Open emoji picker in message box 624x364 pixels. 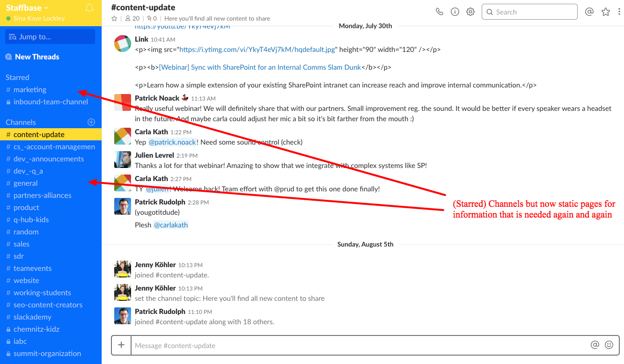point(609,345)
